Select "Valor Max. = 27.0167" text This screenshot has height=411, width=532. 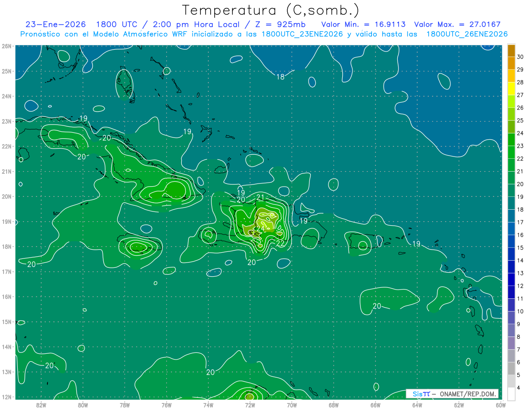coord(458,24)
